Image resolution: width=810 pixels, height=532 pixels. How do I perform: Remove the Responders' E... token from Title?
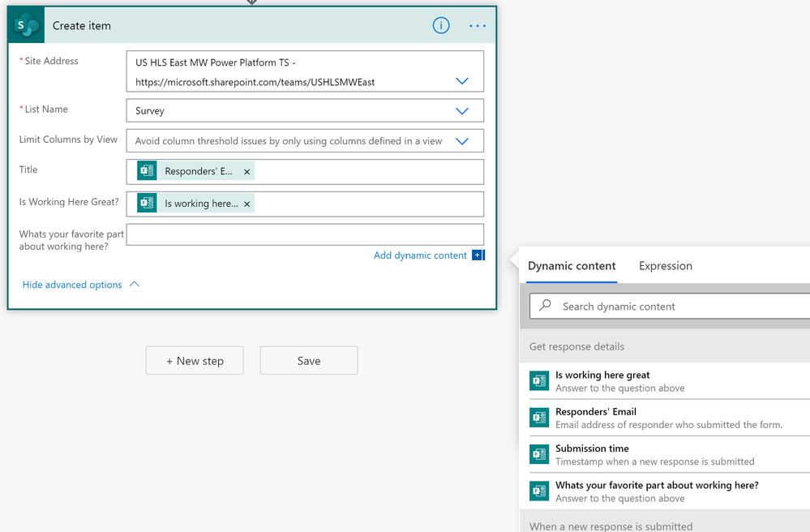coord(247,172)
